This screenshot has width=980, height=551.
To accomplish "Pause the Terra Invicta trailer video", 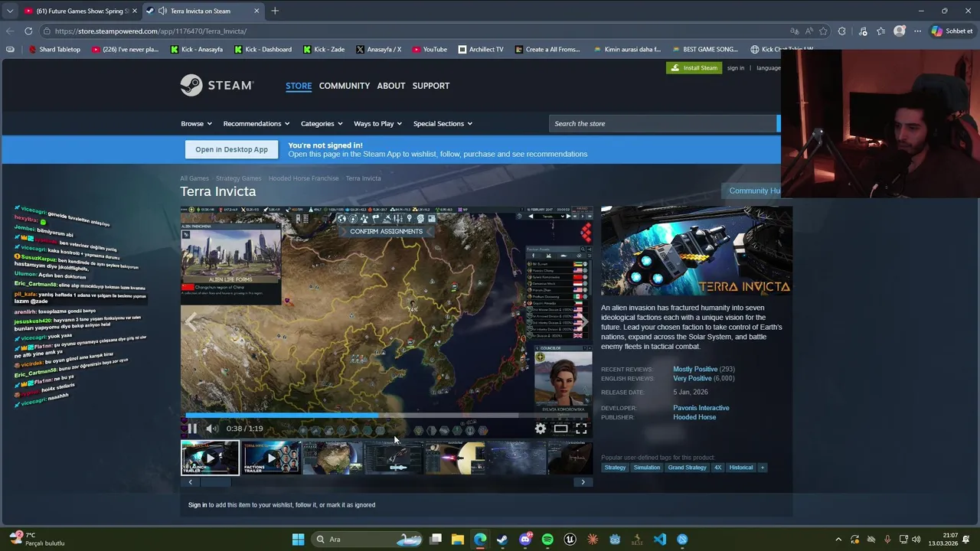I will pyautogui.click(x=192, y=429).
